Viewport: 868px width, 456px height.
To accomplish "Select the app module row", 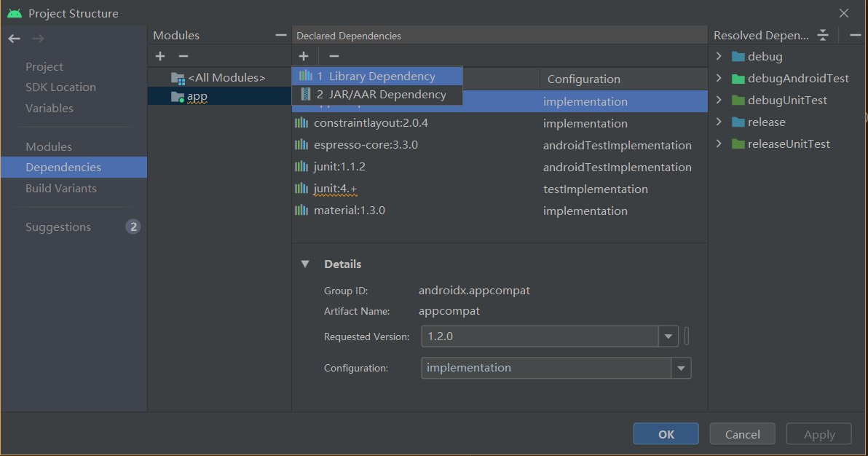I will [219, 96].
